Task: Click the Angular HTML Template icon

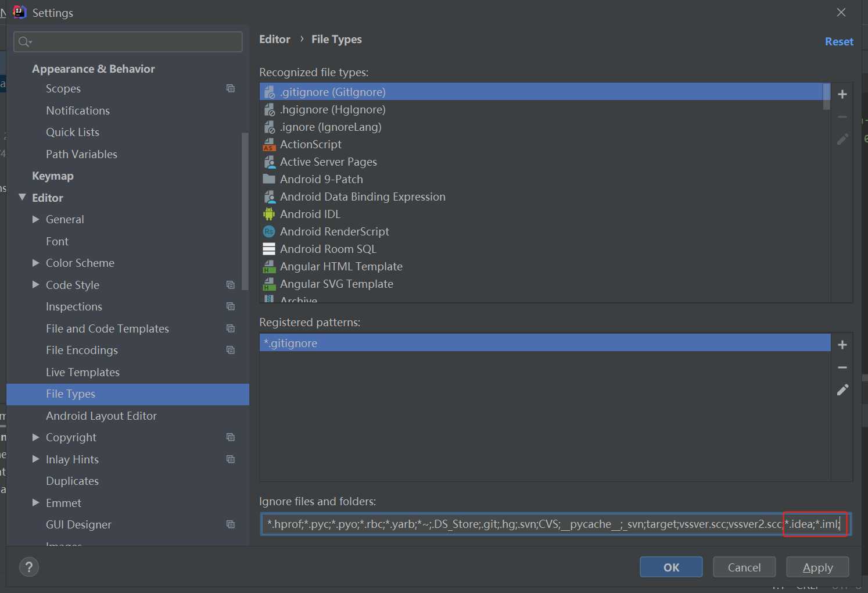Action: [269, 266]
